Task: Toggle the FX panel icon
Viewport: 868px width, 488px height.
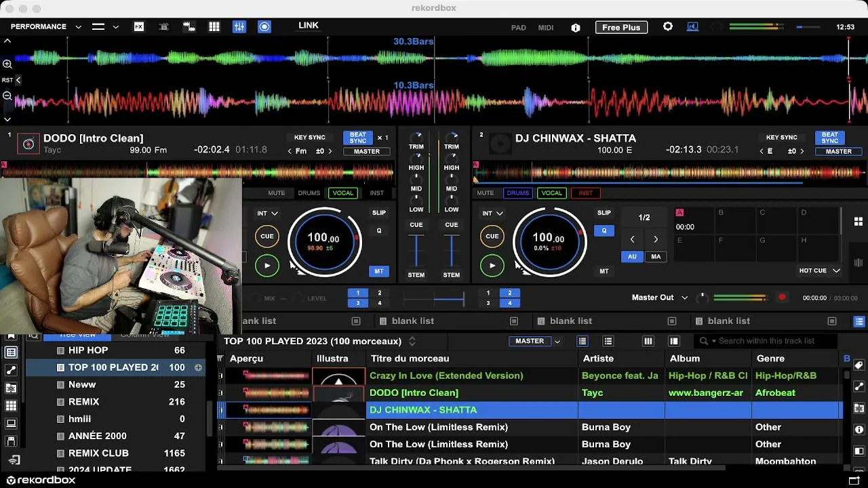Action: (139, 26)
